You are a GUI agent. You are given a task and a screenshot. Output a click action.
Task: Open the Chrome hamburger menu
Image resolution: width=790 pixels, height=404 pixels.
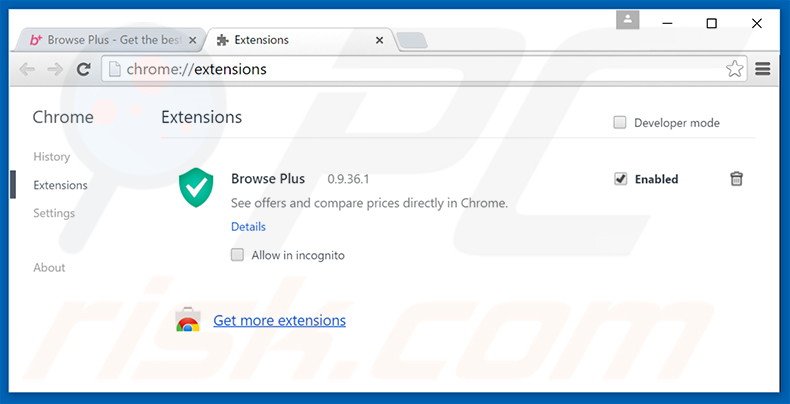pyautogui.click(x=763, y=69)
